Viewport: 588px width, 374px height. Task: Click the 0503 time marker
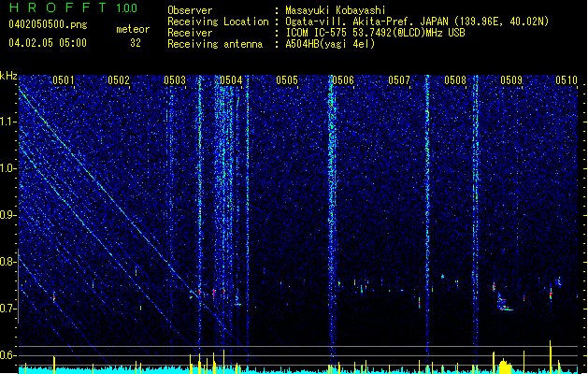tap(175, 80)
